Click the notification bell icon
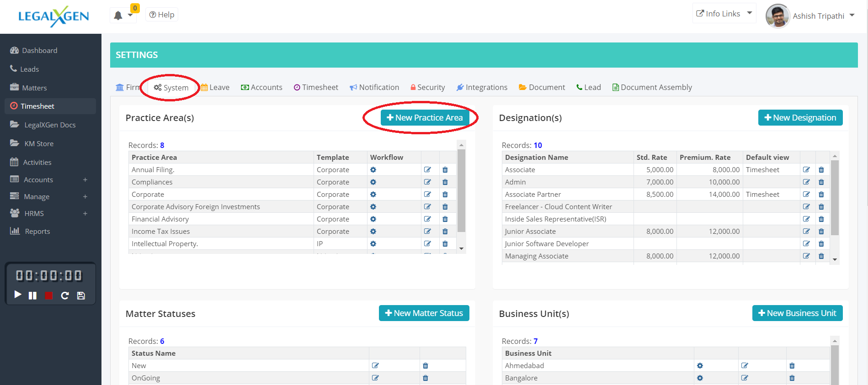The width and height of the screenshot is (868, 385). coord(118,16)
